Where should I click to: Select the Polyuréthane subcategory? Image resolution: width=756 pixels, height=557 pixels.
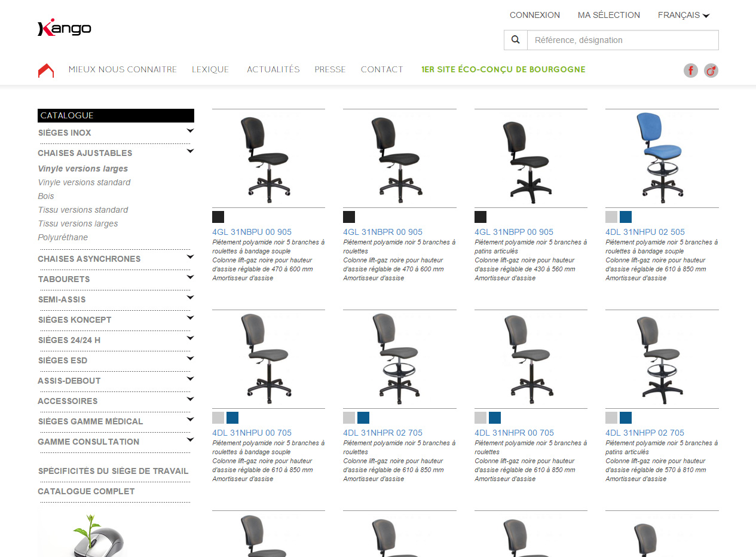pos(63,237)
